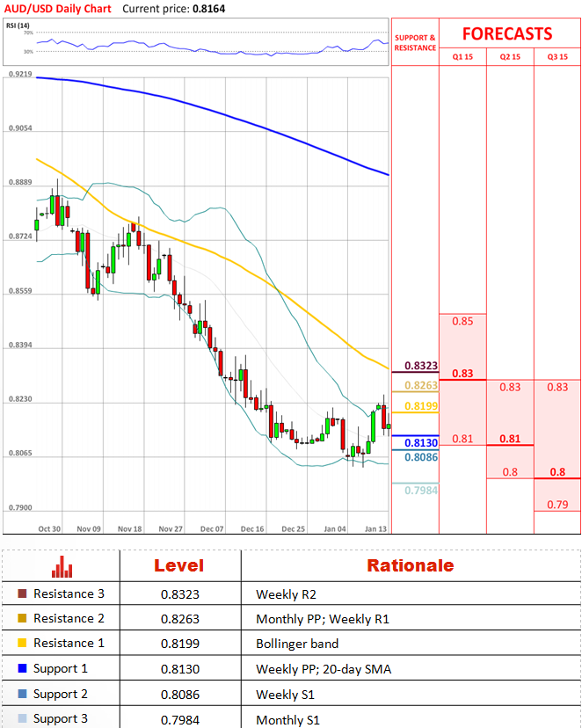Select the Support 3 row label

pyautogui.click(x=61, y=719)
